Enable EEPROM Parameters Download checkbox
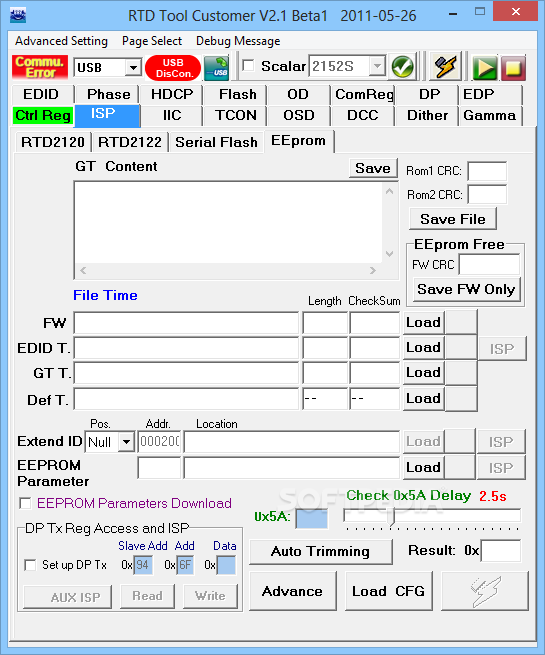 (25, 503)
